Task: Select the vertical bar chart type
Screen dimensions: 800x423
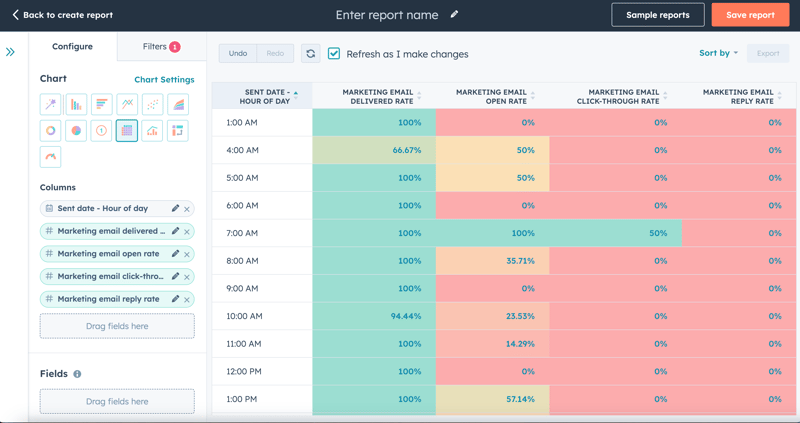Action: [76, 105]
